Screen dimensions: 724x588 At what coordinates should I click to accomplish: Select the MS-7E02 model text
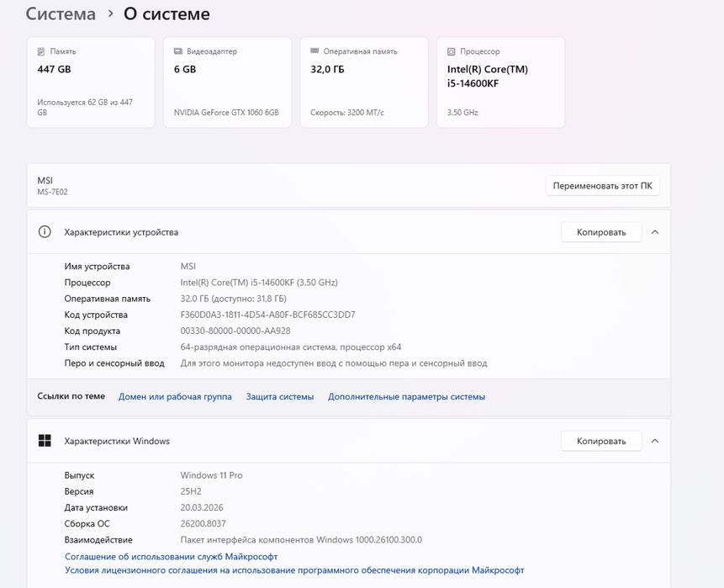point(53,192)
